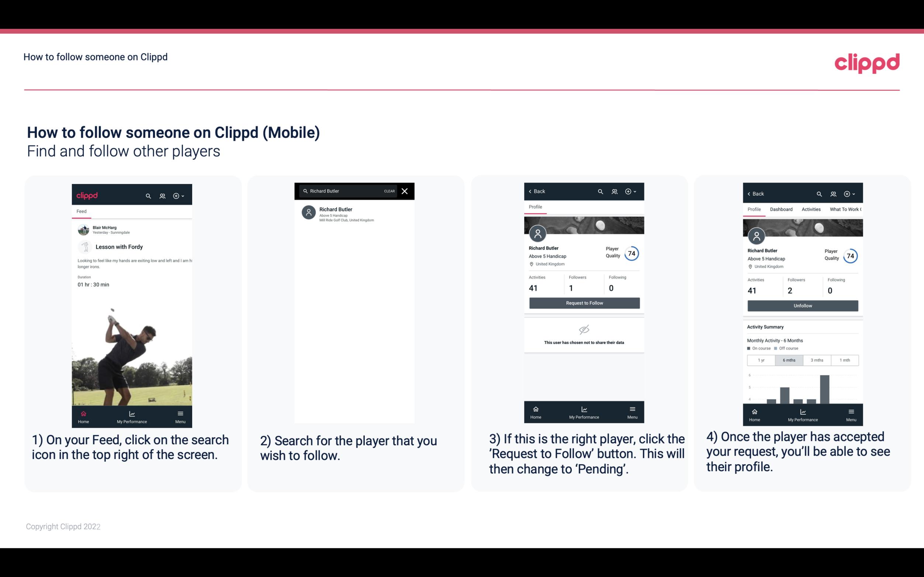
Task: Click the X to clear search field
Action: (x=405, y=191)
